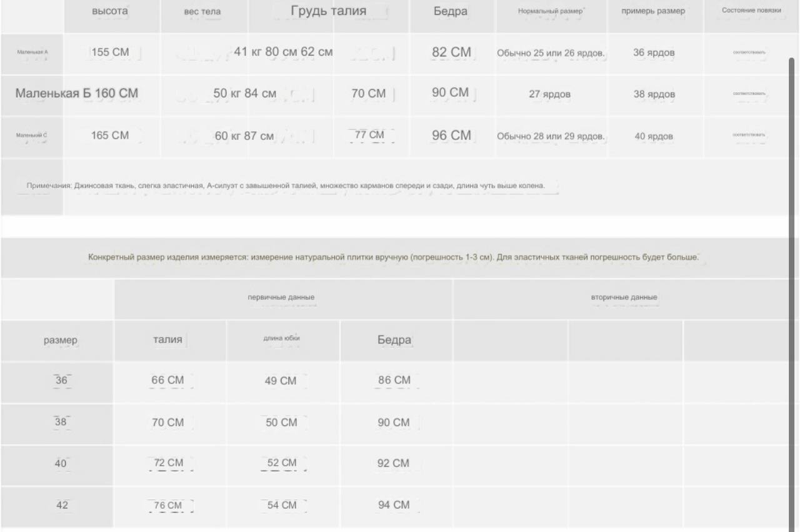Image resolution: width=800 pixels, height=532 pixels.
Task: Click the notes text about denim fabric
Action: point(286,185)
